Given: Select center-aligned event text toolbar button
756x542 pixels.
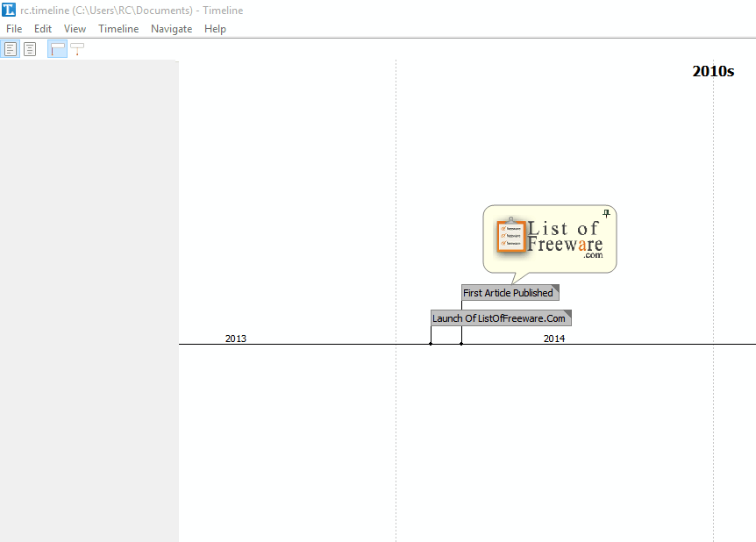Looking at the screenshot, I should pyautogui.click(x=30, y=49).
